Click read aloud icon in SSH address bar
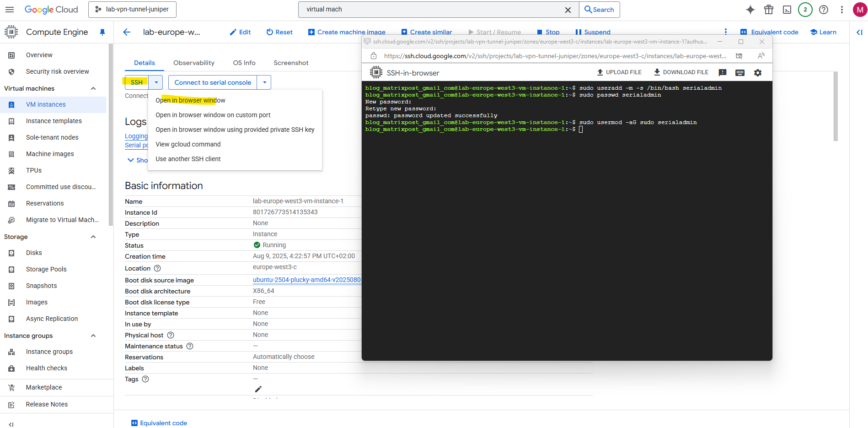Screen dimensions: 868x428 [761, 56]
